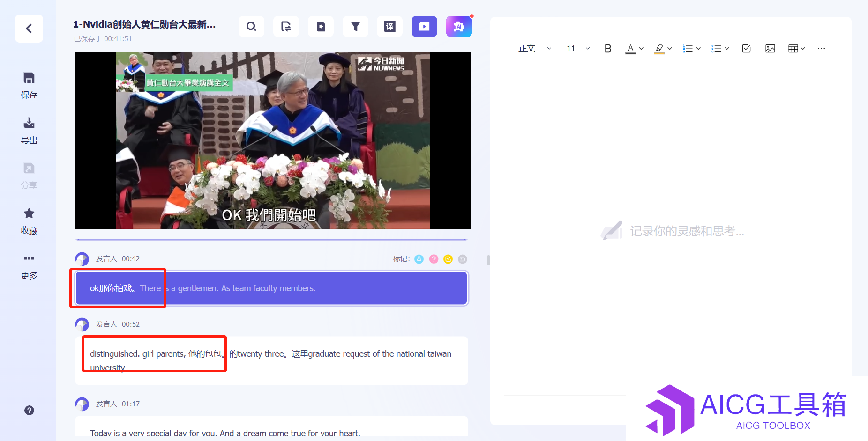868x441 pixels.
Task: Click the 保存 save icon in the sidebar
Action: tap(29, 78)
